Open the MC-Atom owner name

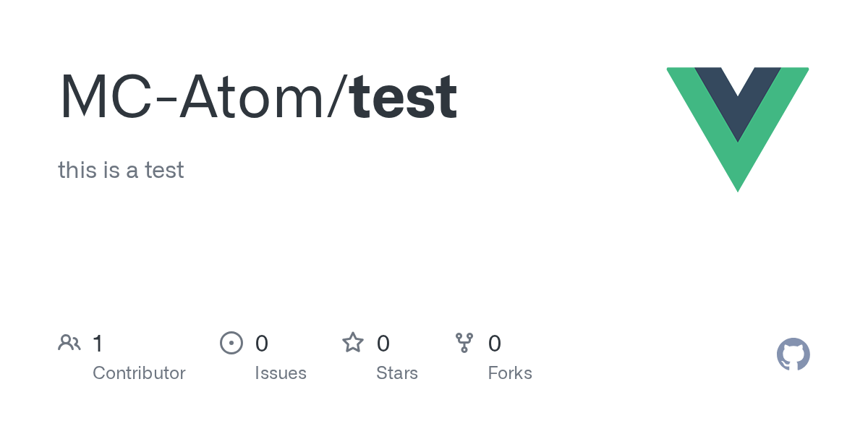point(192,96)
